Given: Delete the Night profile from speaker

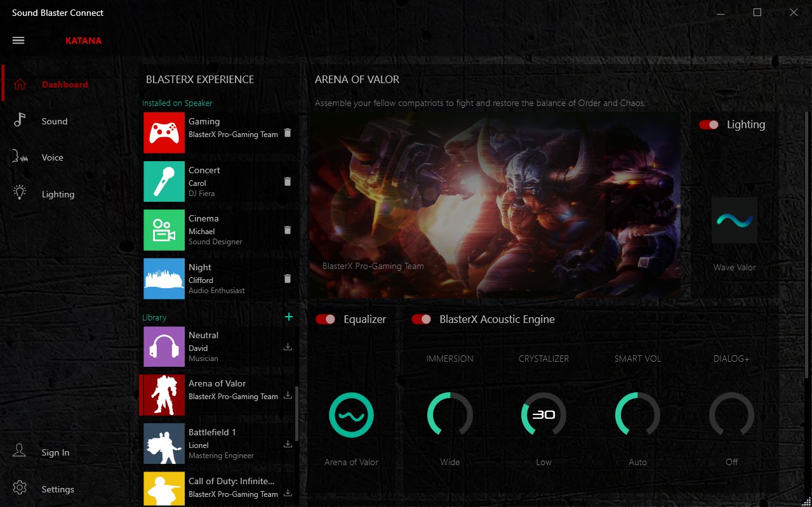Looking at the screenshot, I should tap(288, 279).
